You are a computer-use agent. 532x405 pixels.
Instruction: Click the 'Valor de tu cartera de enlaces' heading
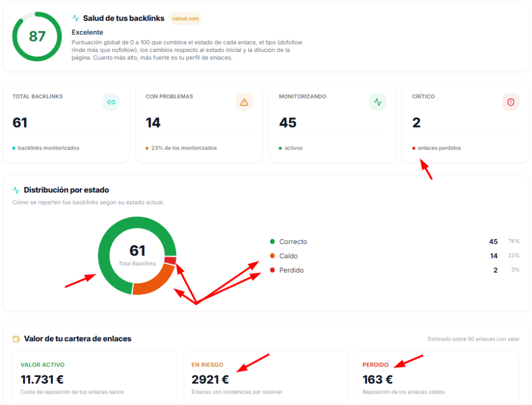click(77, 339)
